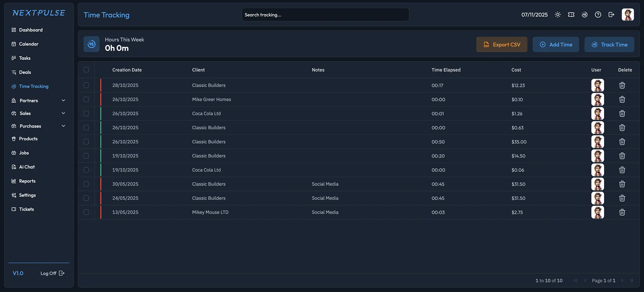
Task: Click the timer icon next to the date
Action: tap(584, 14)
